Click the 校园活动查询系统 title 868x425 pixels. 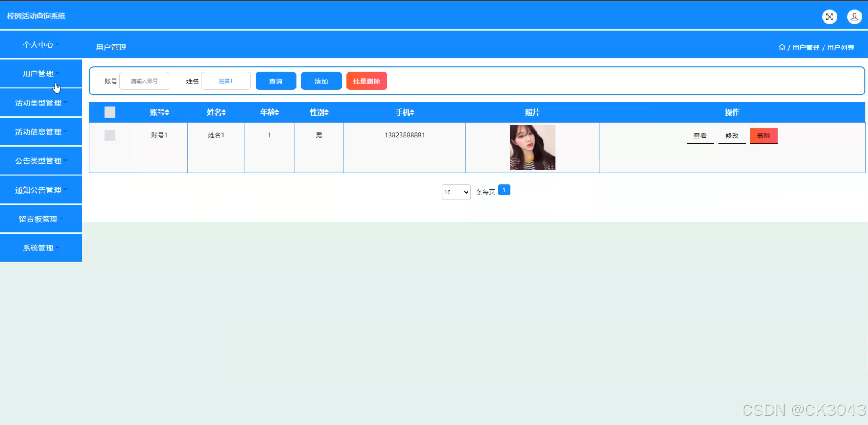coord(36,16)
